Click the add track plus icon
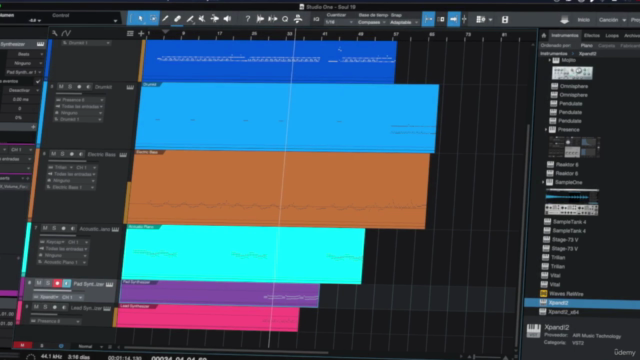This screenshot has height=360, width=640. pyautogui.click(x=141, y=33)
